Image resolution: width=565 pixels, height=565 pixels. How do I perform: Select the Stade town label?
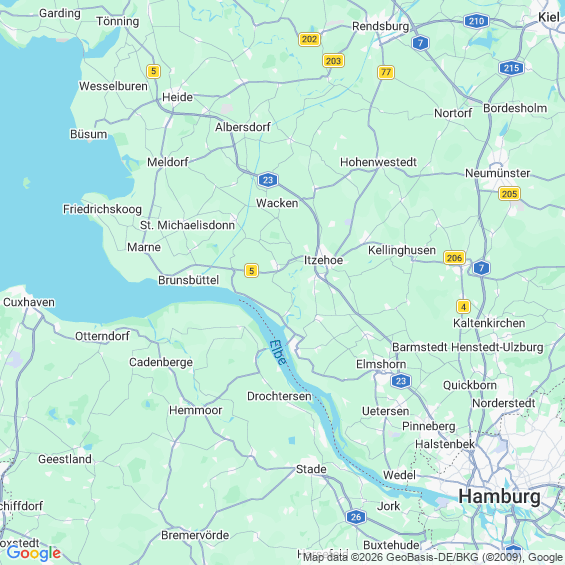pyautogui.click(x=311, y=469)
